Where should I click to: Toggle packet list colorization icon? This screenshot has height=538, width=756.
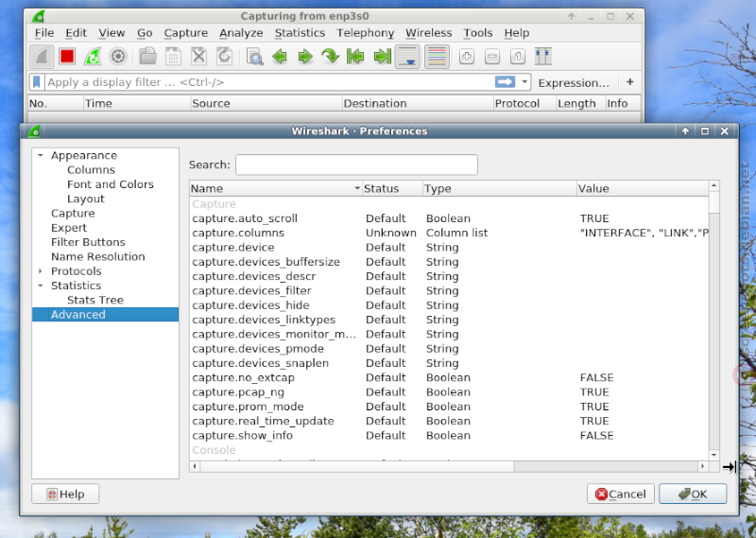437,57
